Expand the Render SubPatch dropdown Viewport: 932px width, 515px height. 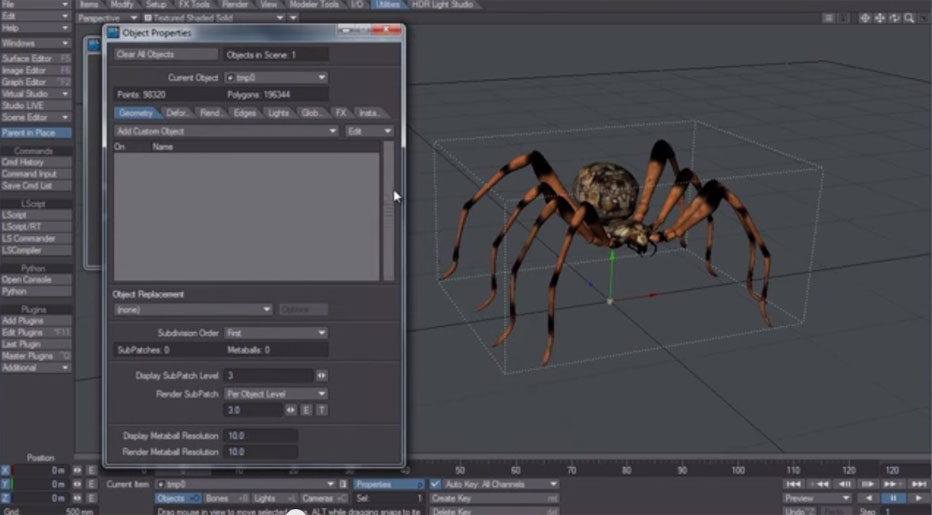[x=275, y=394]
